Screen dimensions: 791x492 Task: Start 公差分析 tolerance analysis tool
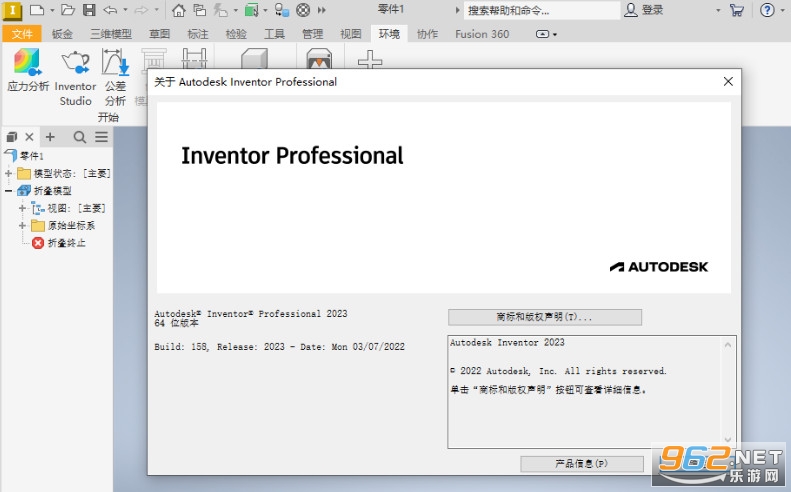coord(116,78)
